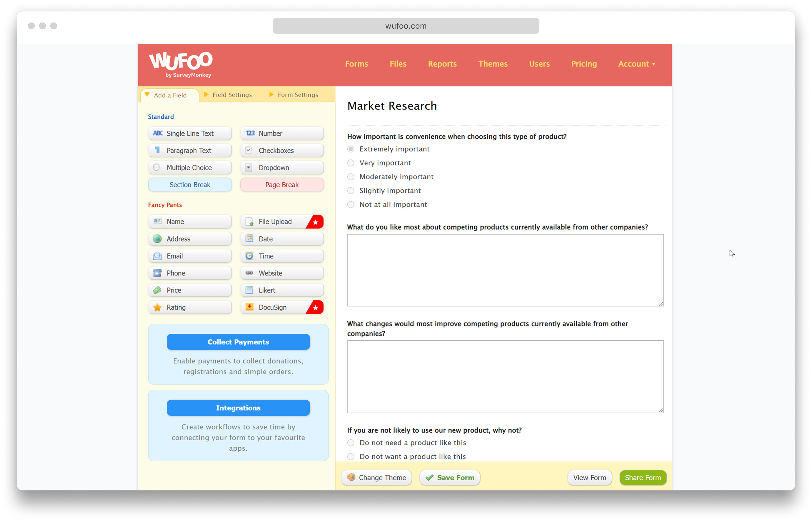Add a Phone field
The height and width of the screenshot is (521, 812).
pos(190,273)
